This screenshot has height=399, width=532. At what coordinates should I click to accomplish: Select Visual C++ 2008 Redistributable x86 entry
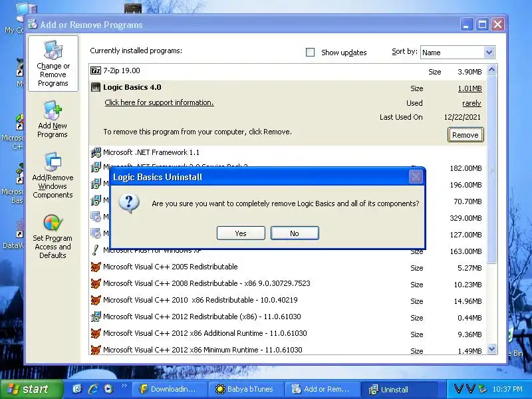(288, 284)
